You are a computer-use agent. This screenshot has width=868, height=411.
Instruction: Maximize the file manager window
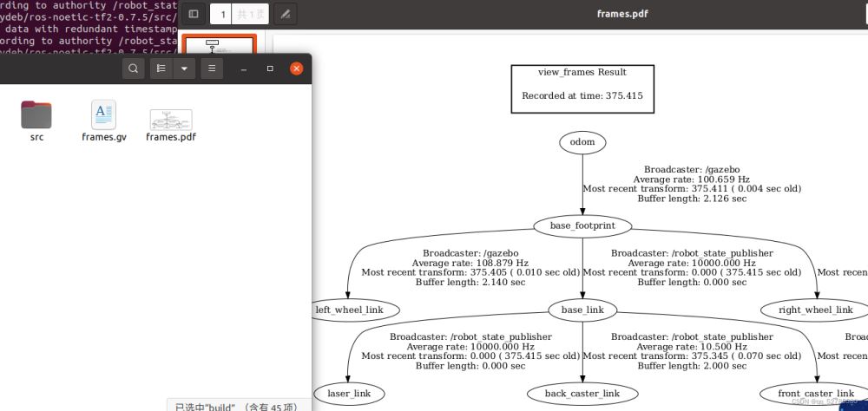click(270, 68)
